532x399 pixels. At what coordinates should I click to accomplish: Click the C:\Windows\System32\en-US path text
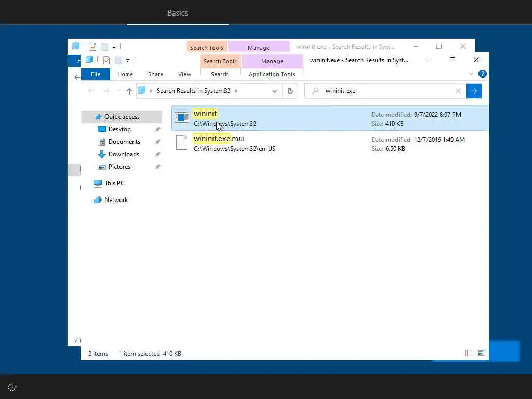(x=234, y=149)
